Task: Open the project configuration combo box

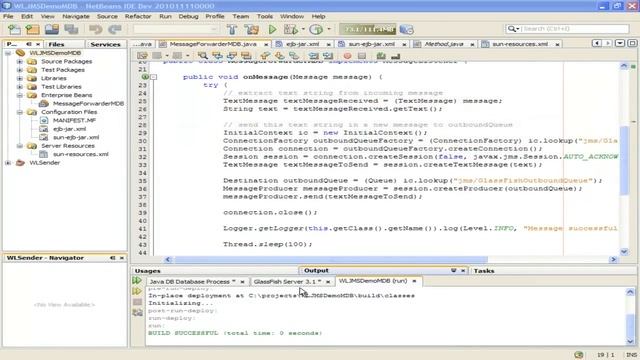Action: 176,29
